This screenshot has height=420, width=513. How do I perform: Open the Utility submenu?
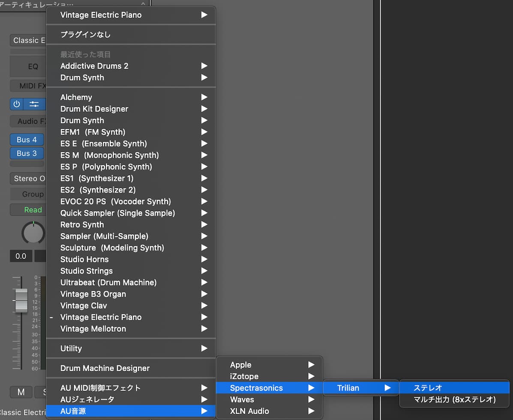[x=131, y=349]
